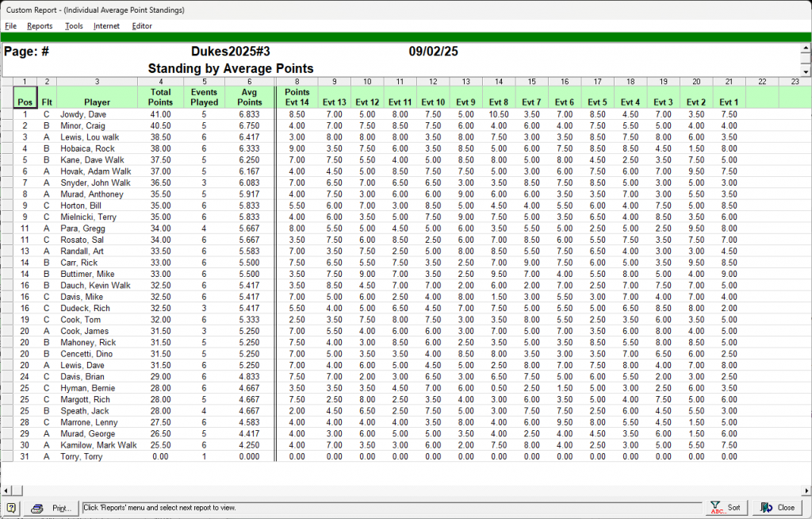812x519 pixels.
Task: Select the Avg Points column header
Action: (x=249, y=97)
